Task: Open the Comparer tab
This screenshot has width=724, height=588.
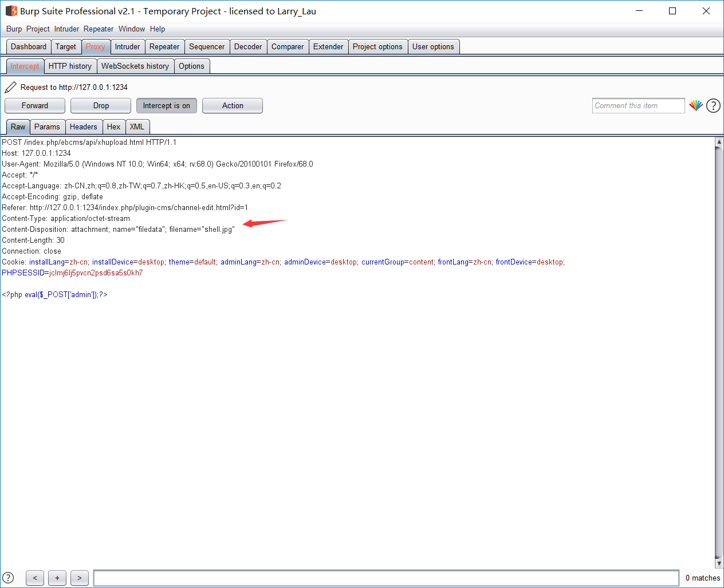Action: coord(288,46)
